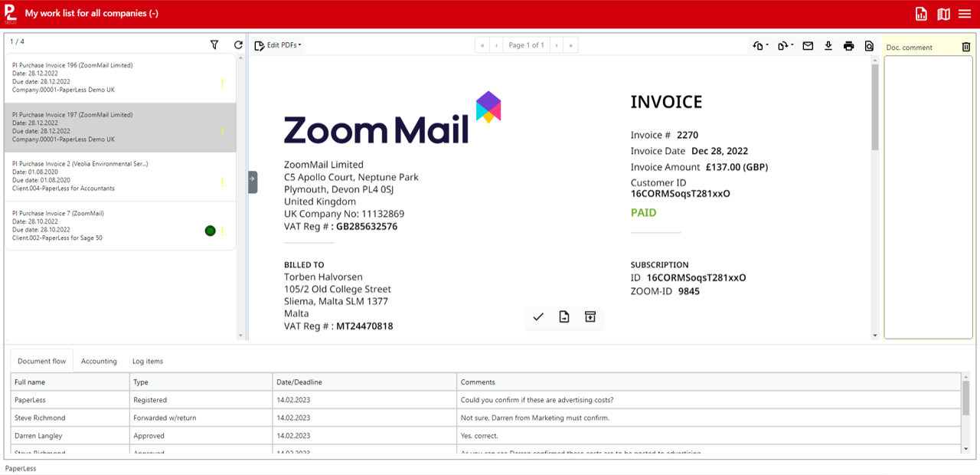Click the 'Approved' cell in Darren Langley row
The width and height of the screenshot is (980, 475).
click(x=201, y=435)
